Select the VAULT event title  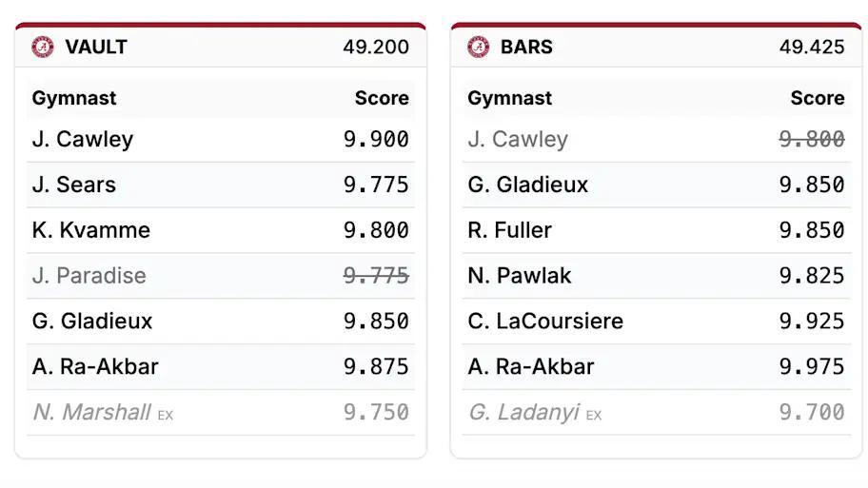[96, 47]
